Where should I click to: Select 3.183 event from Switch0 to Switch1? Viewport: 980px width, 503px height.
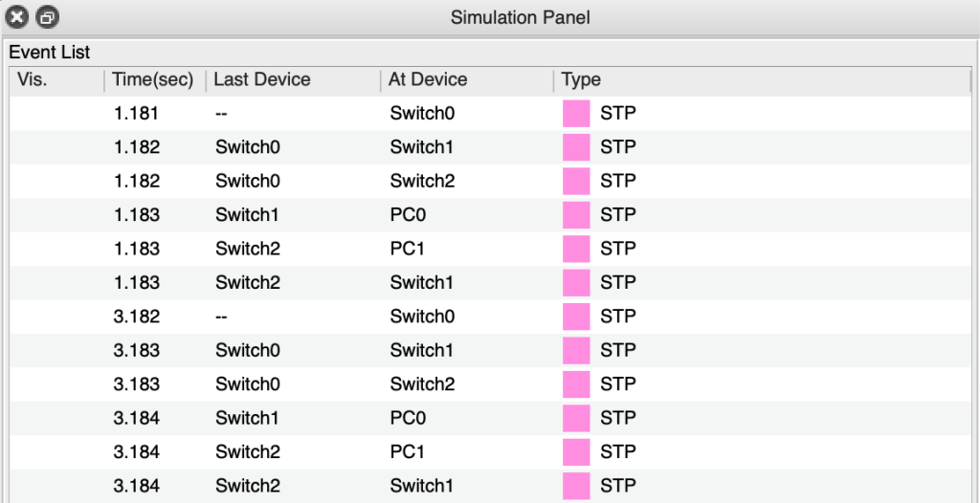421,351
